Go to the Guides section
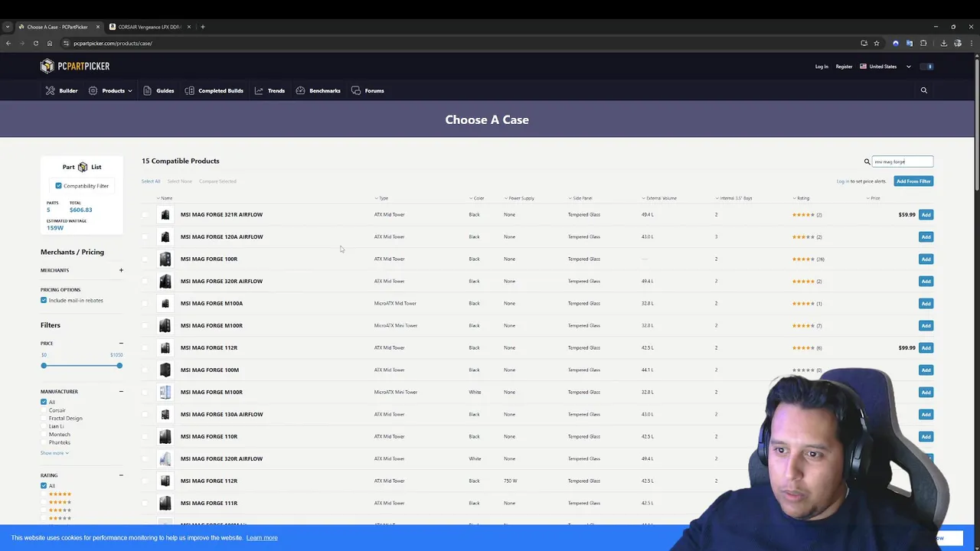The image size is (980, 551). 158,90
